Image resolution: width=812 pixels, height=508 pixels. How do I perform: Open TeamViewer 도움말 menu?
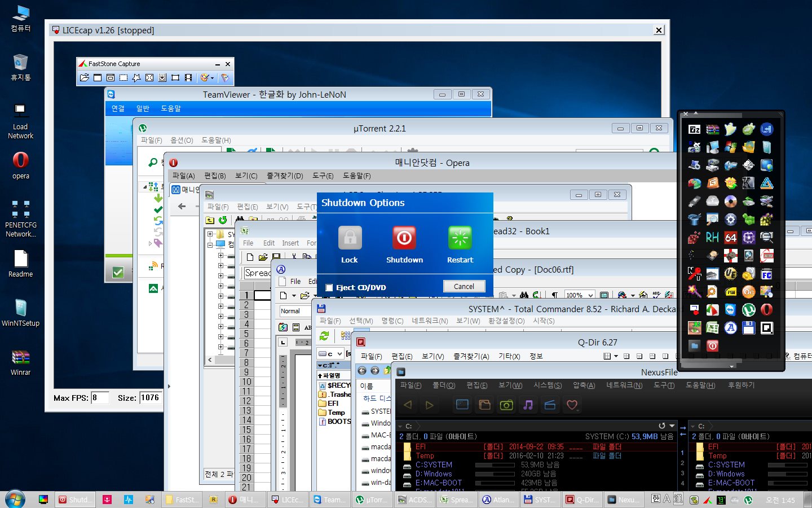(171, 108)
